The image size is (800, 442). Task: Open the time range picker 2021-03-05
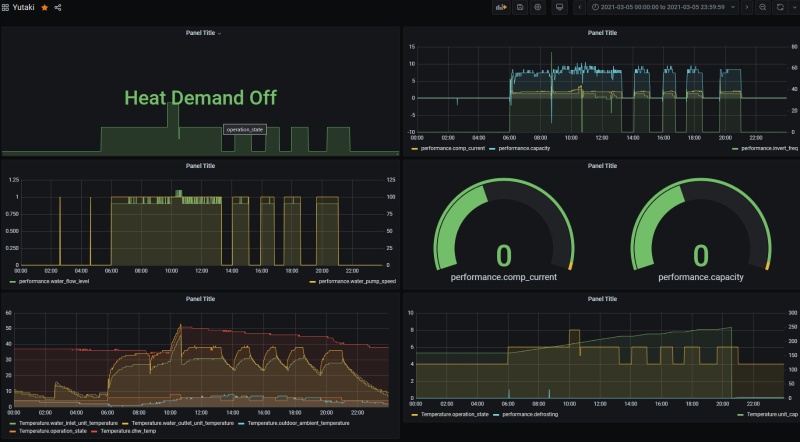[x=663, y=7]
